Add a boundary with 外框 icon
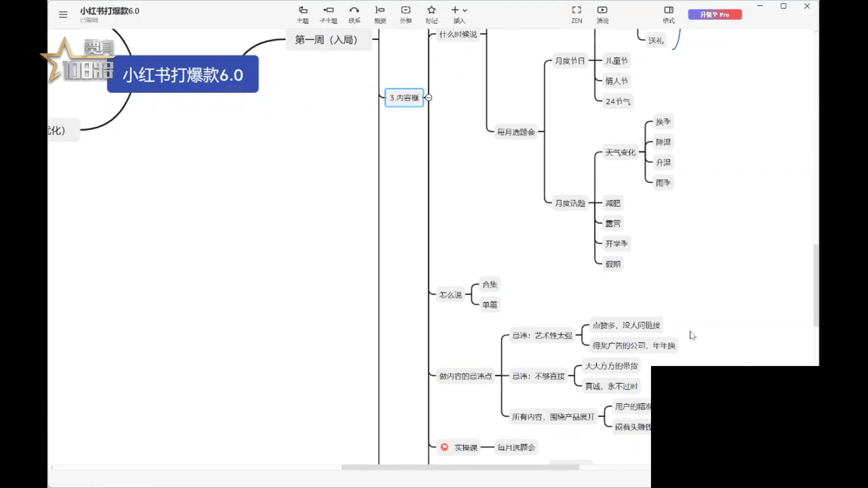868x488 pixels. (x=406, y=14)
